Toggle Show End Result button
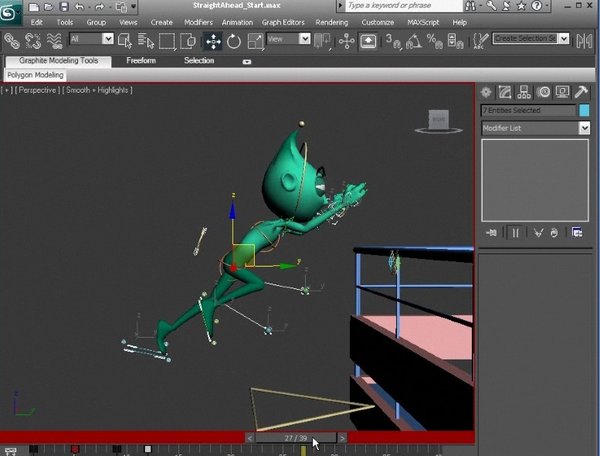Screen dimensions: 600x456 click(515, 233)
